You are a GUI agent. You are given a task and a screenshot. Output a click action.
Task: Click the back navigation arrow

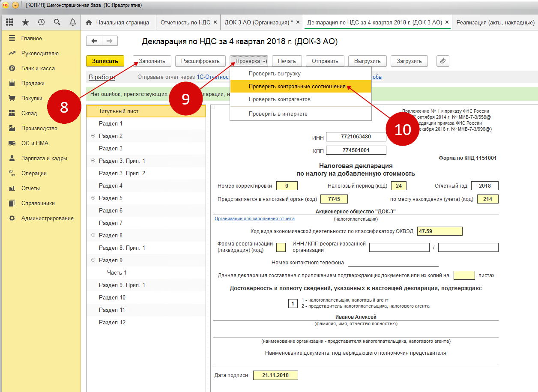95,41
